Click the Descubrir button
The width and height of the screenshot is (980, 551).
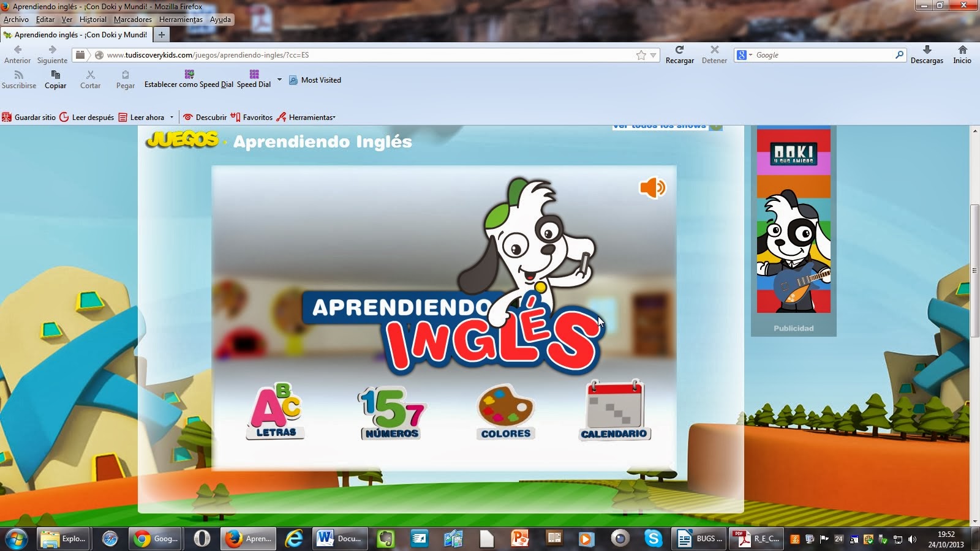coord(205,117)
